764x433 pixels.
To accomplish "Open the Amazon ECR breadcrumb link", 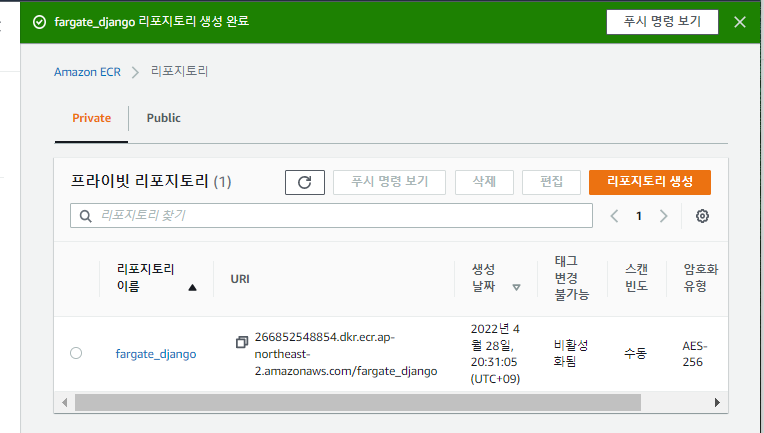I will [87, 72].
